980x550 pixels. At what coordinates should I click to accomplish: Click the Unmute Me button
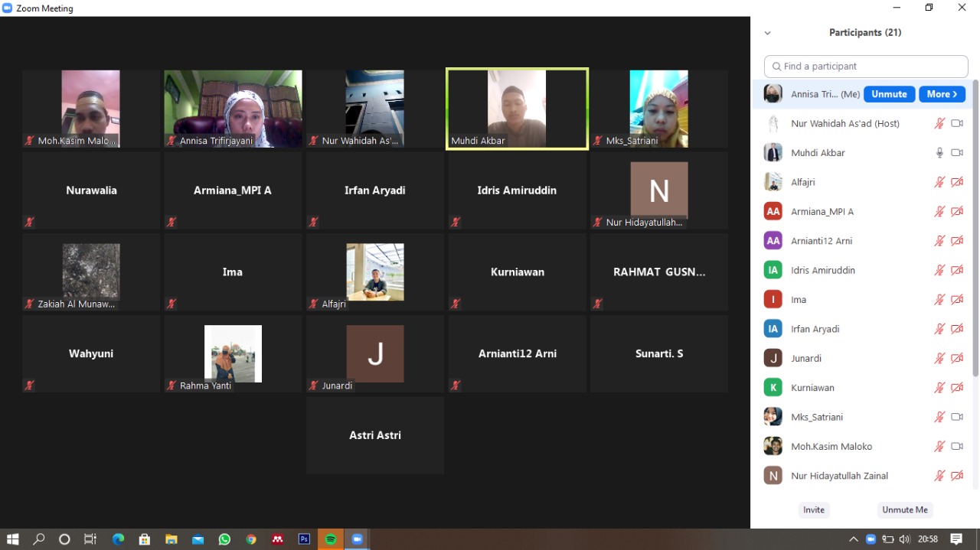904,510
